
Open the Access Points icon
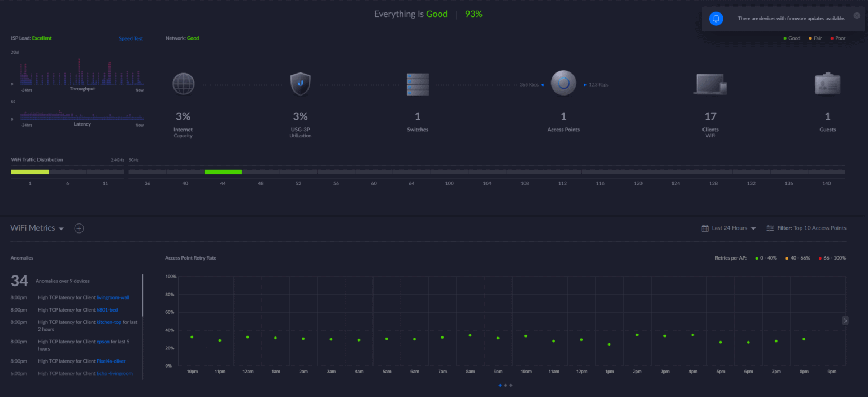pyautogui.click(x=563, y=83)
